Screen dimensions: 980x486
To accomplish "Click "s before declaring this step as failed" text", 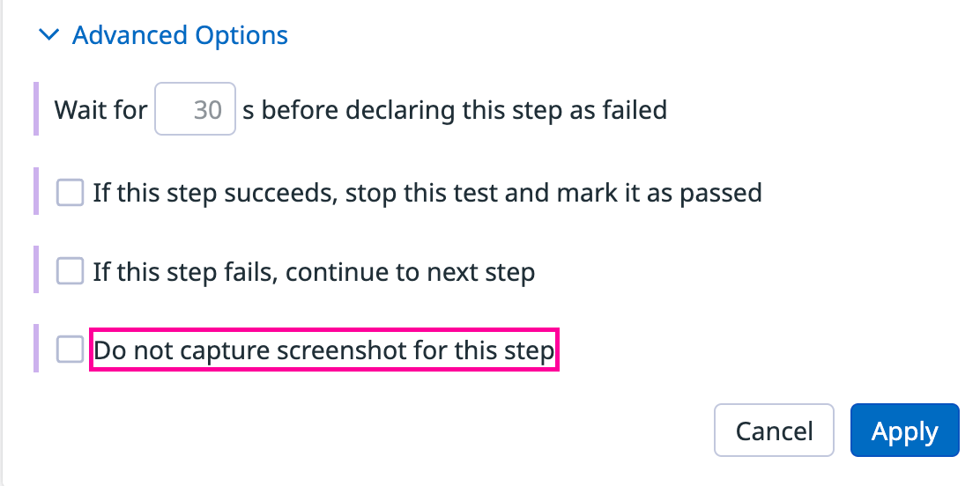I will point(454,110).
